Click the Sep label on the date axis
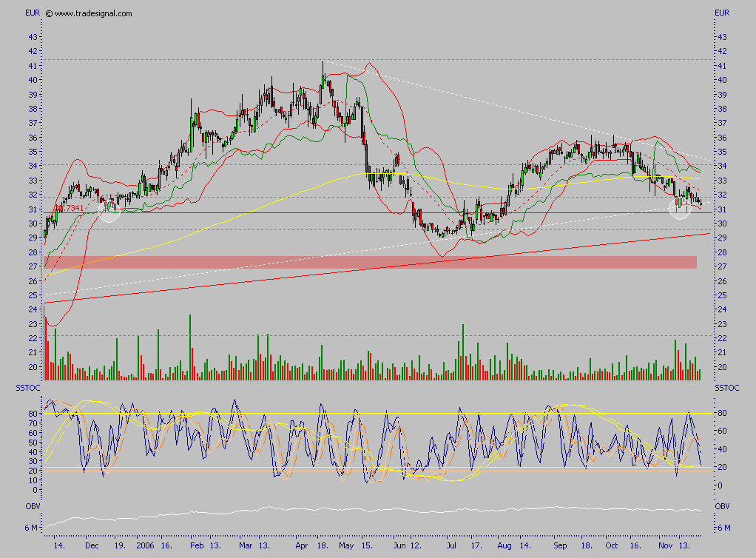 [x=560, y=545]
